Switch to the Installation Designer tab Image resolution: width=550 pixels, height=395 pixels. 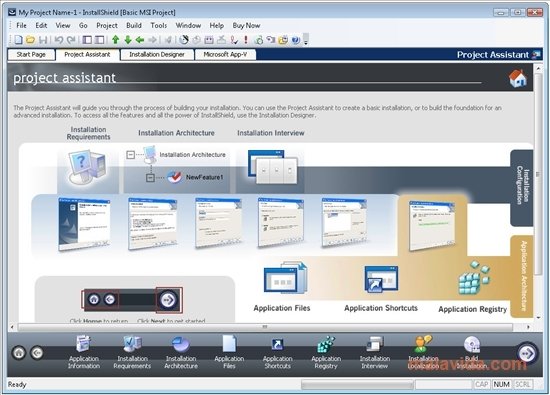[157, 54]
